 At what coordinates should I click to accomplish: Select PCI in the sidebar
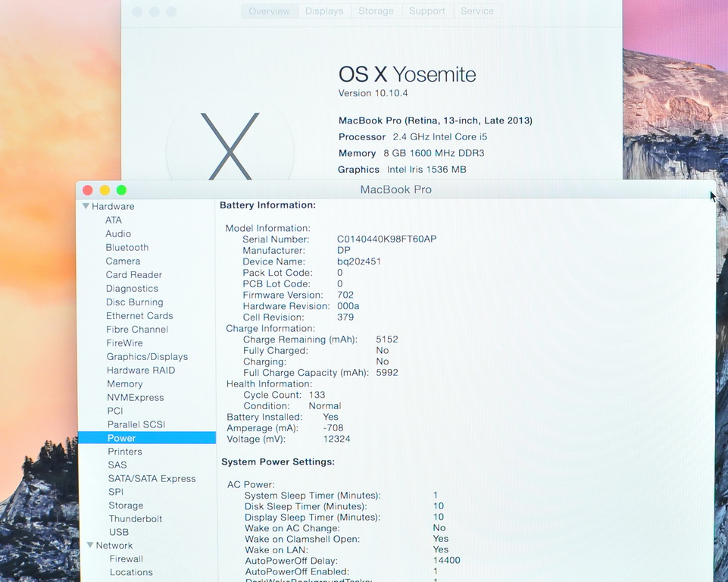tap(115, 411)
